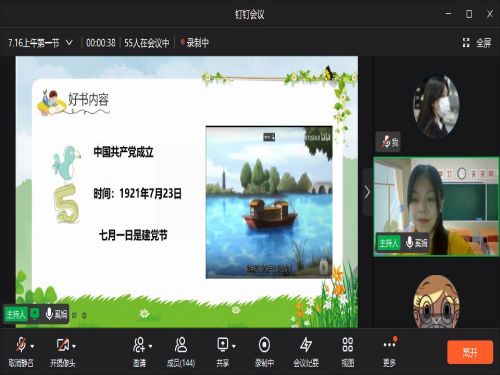The height and width of the screenshot is (375, 500).
Task: Click 55人在会议中 participant count
Action: (147, 43)
